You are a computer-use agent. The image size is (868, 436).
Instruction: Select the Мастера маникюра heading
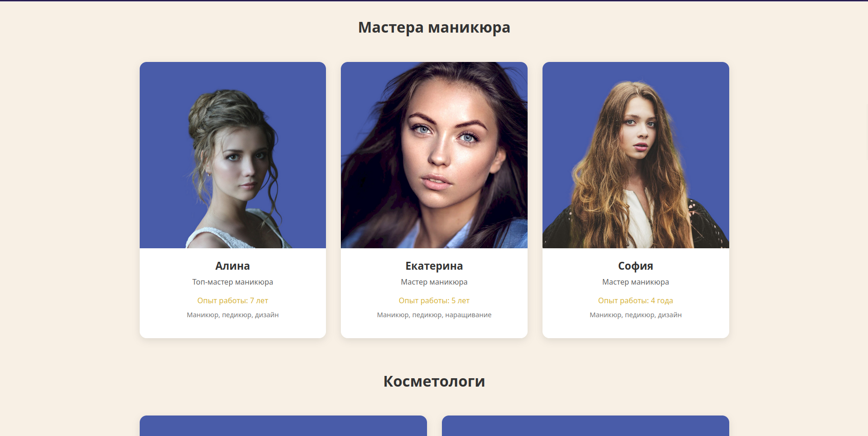(x=434, y=27)
